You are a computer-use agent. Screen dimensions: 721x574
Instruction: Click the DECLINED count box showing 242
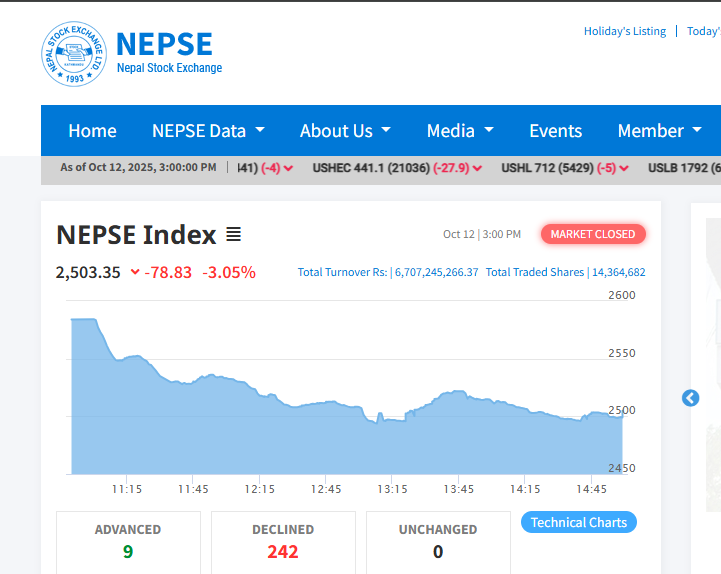coord(283,541)
